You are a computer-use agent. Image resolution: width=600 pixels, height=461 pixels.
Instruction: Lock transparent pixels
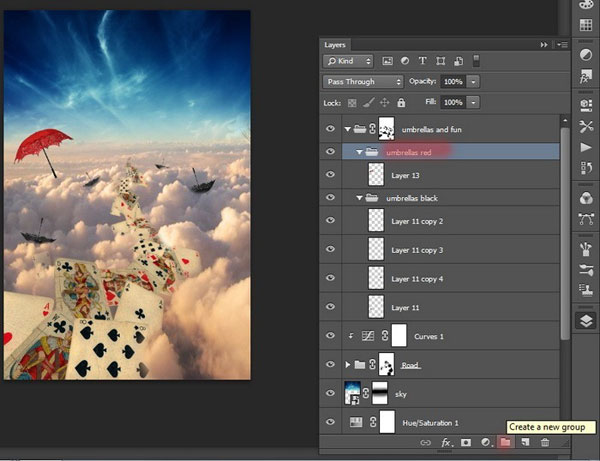(352, 103)
